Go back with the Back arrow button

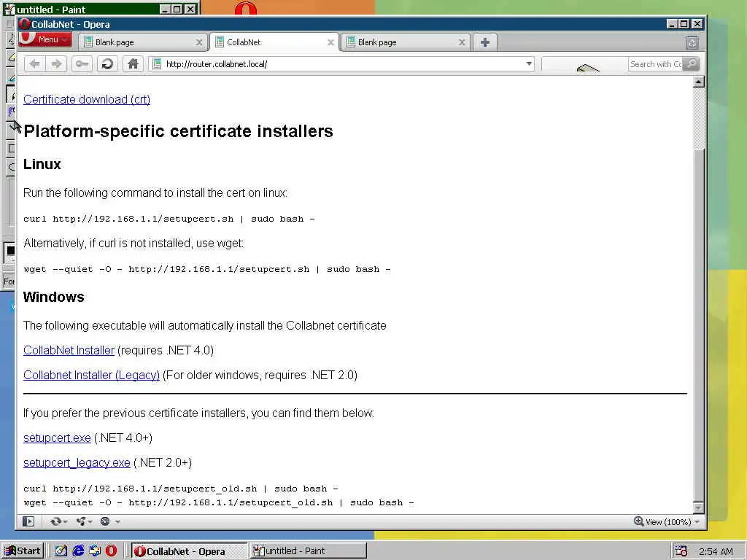[x=35, y=64]
